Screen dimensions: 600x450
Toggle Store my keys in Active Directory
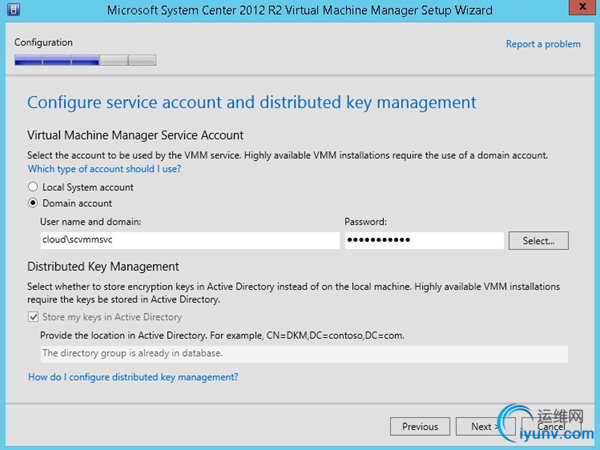[34, 317]
